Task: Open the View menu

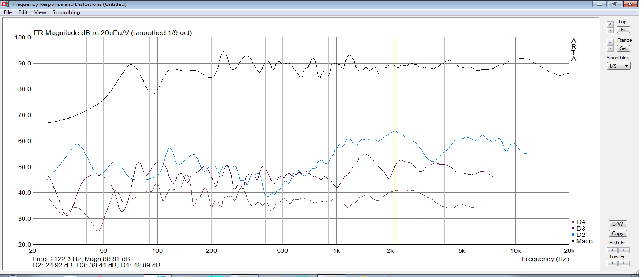Action: coord(40,12)
